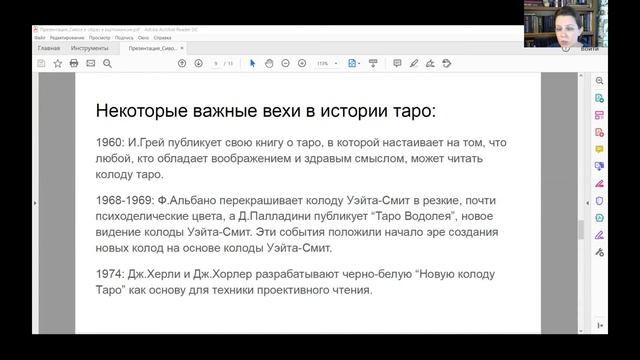Open purple signature tool in right pane
The width and height of the screenshot is (640, 360).
599,235
